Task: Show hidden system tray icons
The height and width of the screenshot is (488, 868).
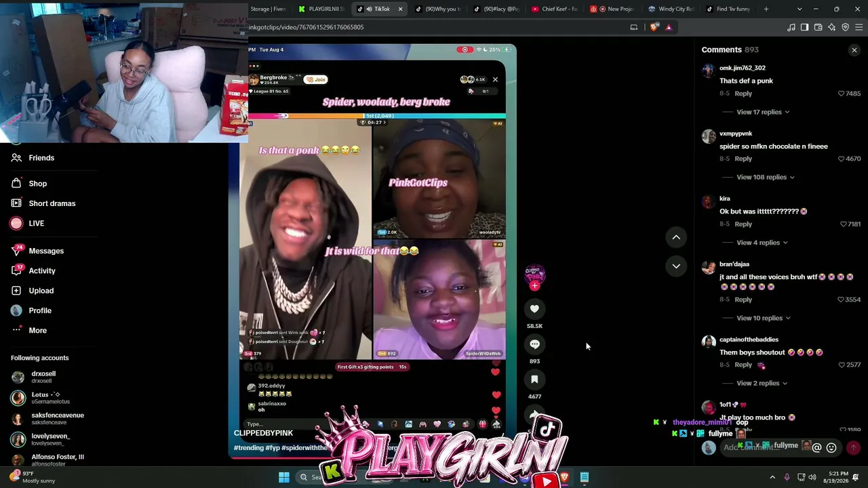Action: click(x=772, y=477)
